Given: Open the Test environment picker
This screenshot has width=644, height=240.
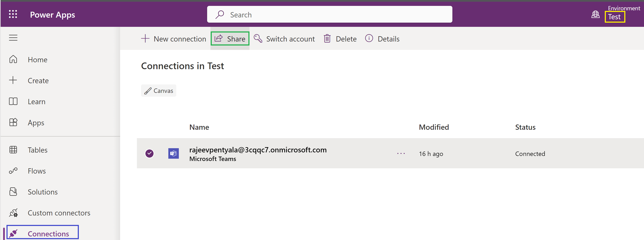Looking at the screenshot, I should pyautogui.click(x=615, y=17).
